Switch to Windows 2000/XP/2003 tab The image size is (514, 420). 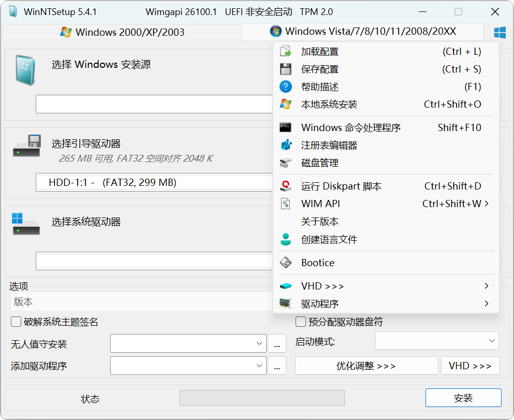(x=122, y=32)
